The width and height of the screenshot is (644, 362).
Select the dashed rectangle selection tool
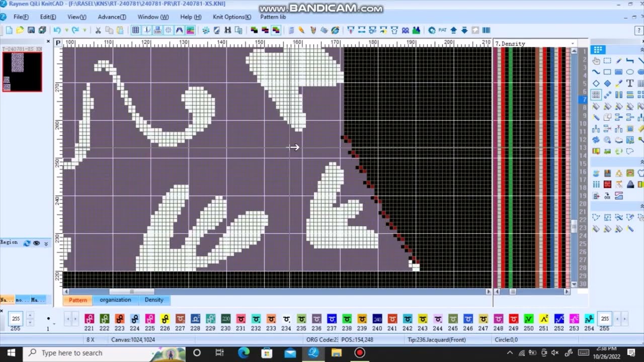click(x=607, y=61)
